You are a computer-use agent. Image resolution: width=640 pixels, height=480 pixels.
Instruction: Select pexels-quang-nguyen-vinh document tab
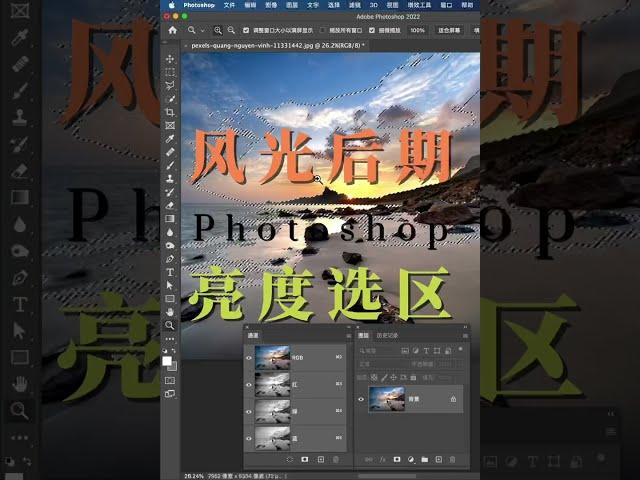click(x=278, y=45)
